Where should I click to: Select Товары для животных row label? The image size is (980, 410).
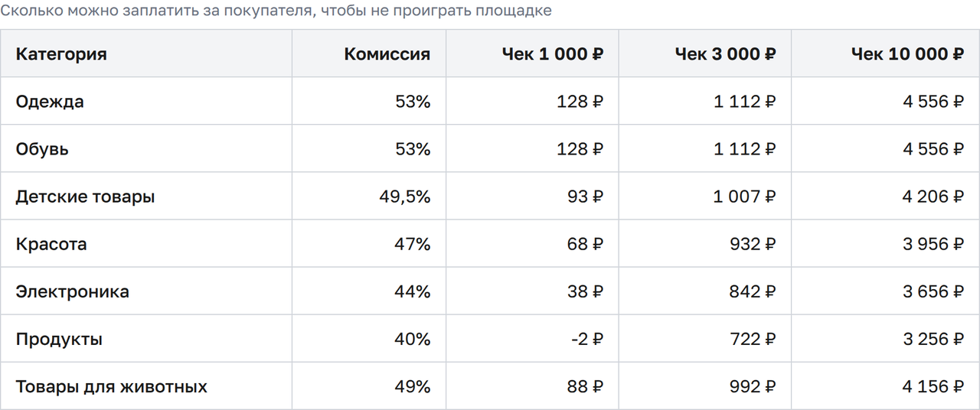point(112,386)
